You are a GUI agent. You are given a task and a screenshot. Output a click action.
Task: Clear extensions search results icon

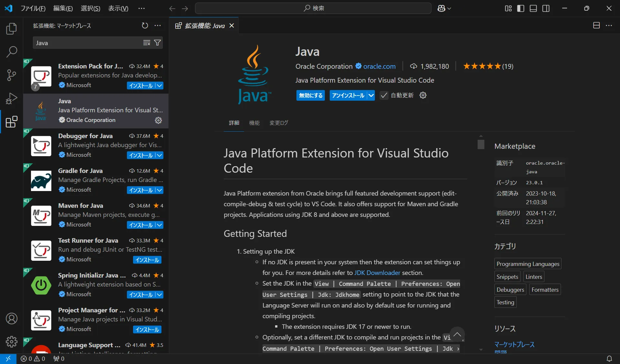pyautogui.click(x=147, y=43)
